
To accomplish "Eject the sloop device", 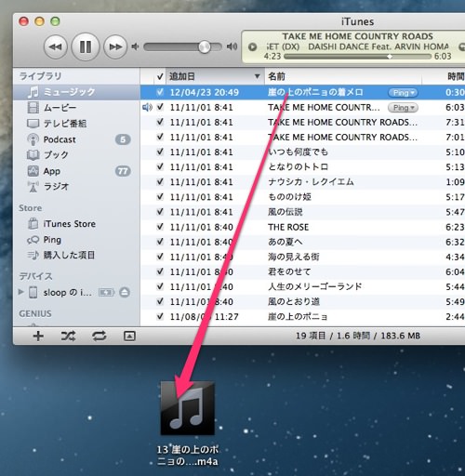I will 125,292.
